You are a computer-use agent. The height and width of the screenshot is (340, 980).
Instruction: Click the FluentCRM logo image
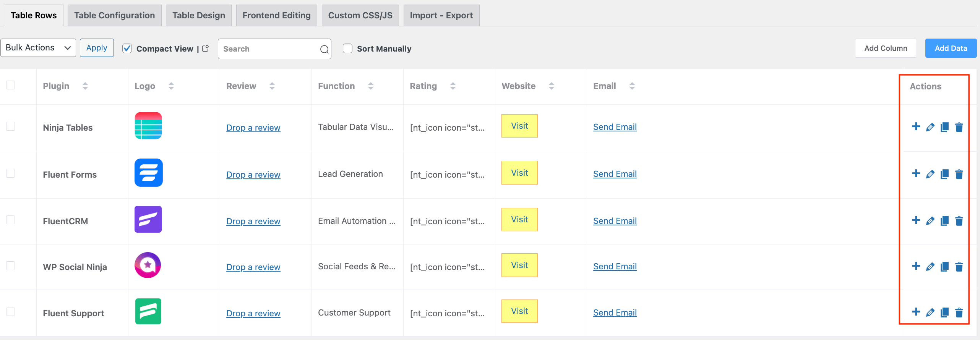pos(148,219)
